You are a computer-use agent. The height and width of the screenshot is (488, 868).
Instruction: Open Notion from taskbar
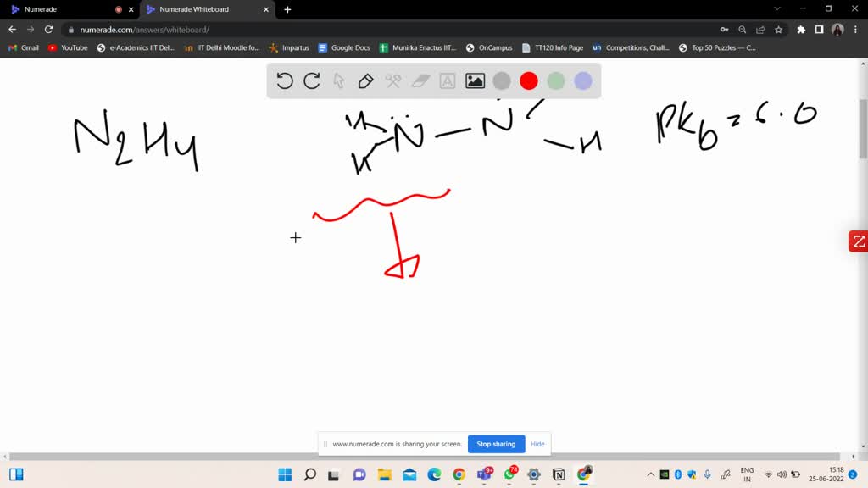[559, 474]
